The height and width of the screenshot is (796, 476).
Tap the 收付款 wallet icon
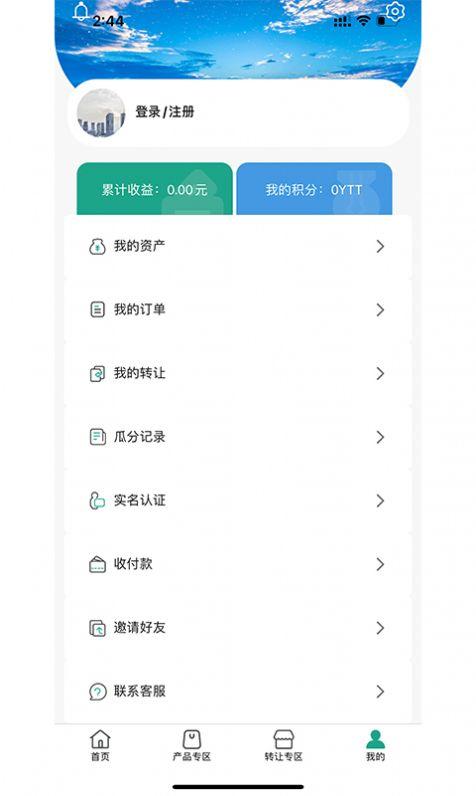point(97,565)
